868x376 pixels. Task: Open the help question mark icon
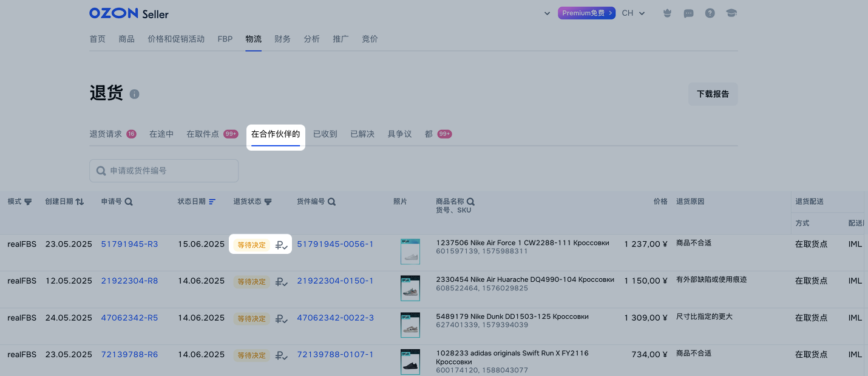710,13
